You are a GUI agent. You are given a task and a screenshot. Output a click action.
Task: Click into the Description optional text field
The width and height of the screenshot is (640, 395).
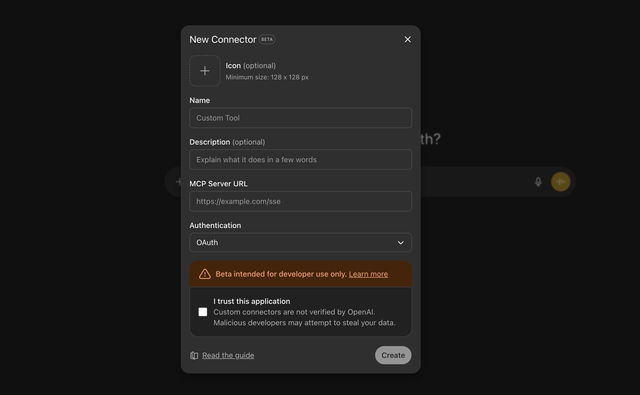point(300,160)
